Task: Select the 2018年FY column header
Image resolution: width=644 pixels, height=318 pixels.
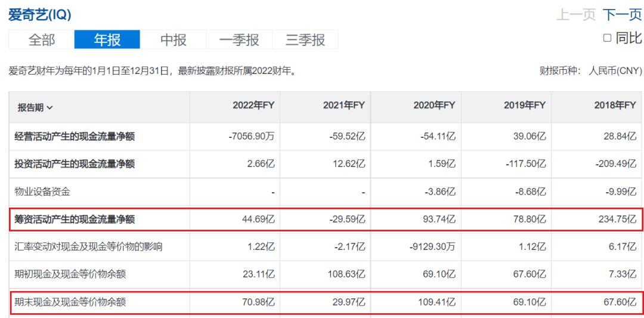Action: click(x=615, y=105)
